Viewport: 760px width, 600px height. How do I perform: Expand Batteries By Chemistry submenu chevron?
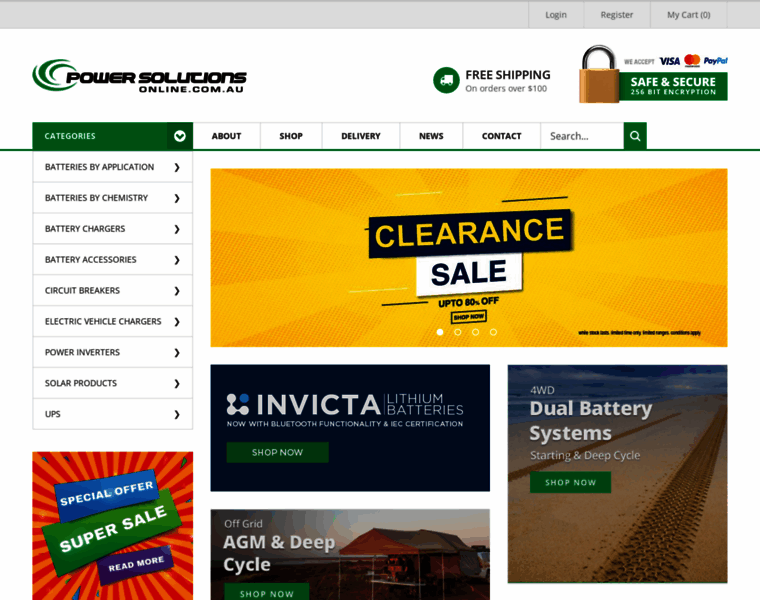tap(177, 198)
